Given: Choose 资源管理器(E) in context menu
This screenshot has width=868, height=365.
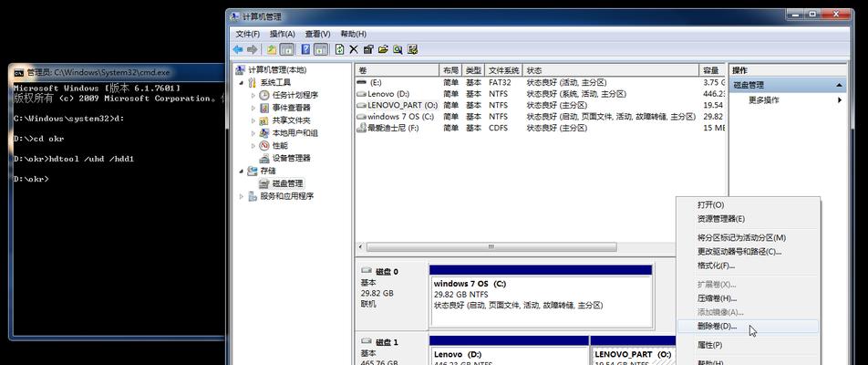Looking at the screenshot, I should pyautogui.click(x=748, y=219).
